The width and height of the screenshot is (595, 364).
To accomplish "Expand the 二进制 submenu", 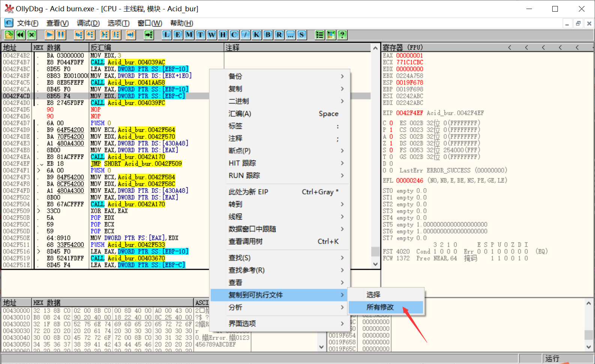I will [280, 101].
